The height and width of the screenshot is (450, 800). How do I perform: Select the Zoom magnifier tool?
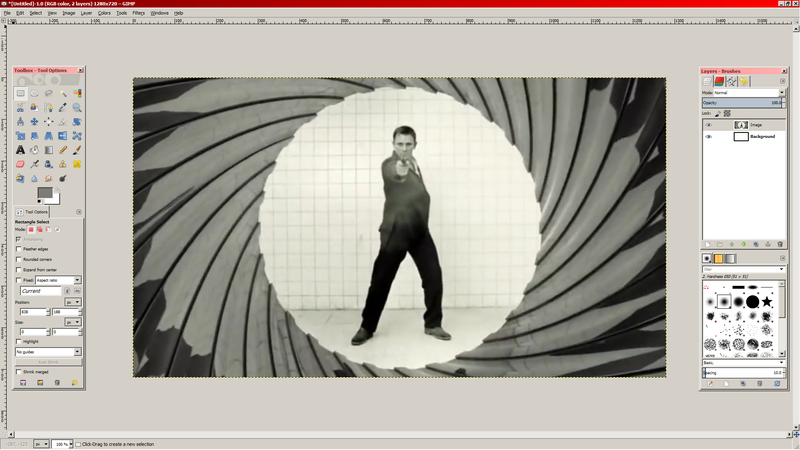pyautogui.click(x=77, y=108)
